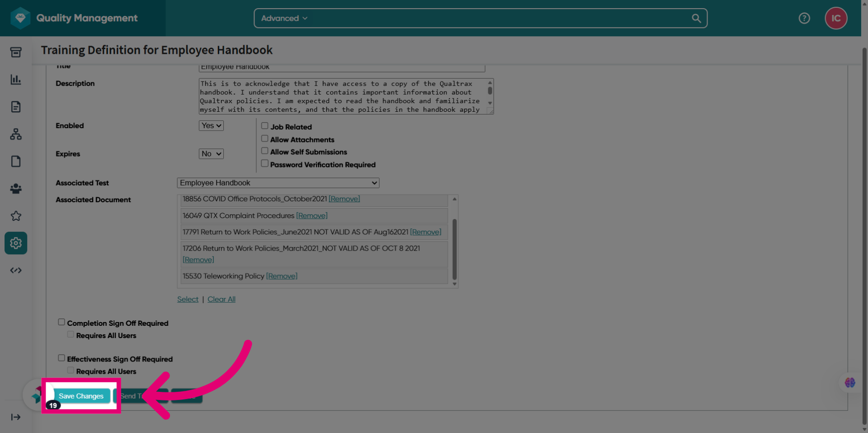The width and height of the screenshot is (868, 433).
Task: Open the Enabled Yes dropdown
Action: point(211,126)
